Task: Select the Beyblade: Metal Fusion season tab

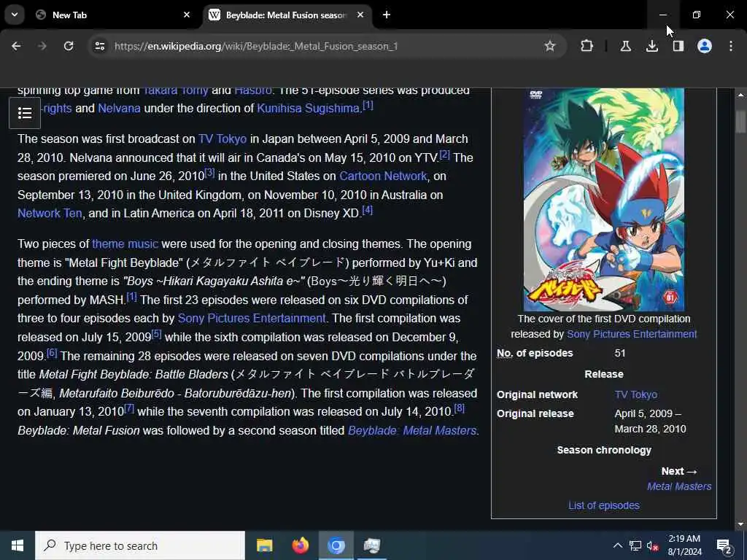Action: coord(286,15)
